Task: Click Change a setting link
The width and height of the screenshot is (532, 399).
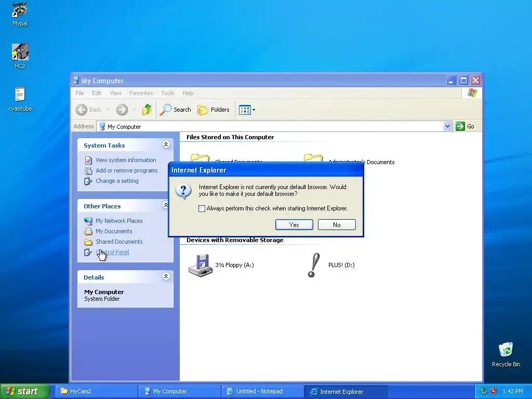Action: point(117,181)
